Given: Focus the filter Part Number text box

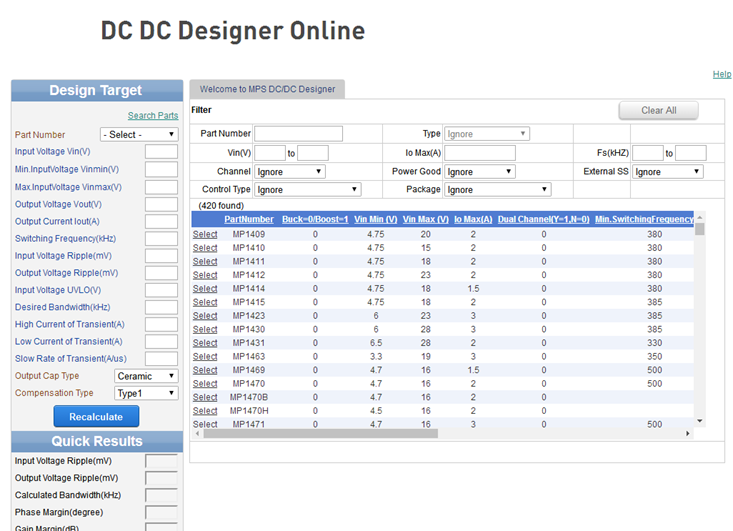Looking at the screenshot, I should pos(298,134).
